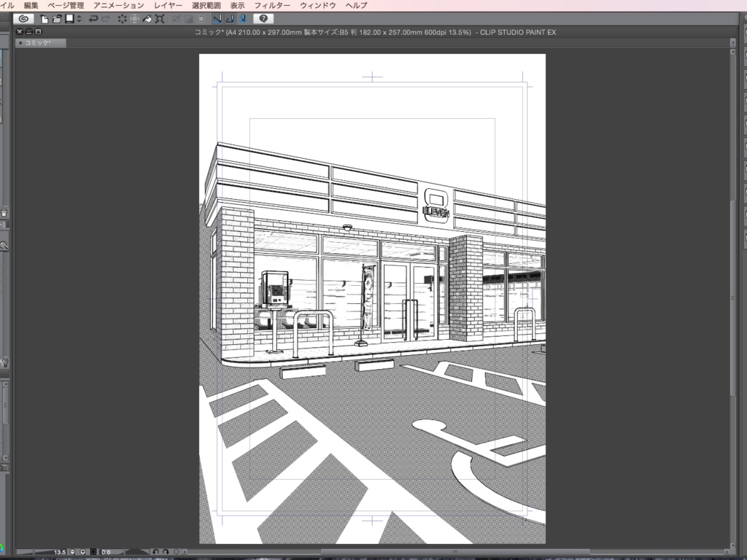Open the ページ管理 menu
This screenshot has height=560, width=747.
coord(66,5)
